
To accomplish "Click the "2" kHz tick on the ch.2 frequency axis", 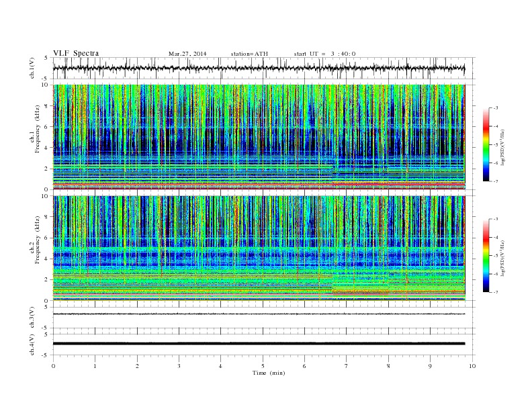I will 46,280.
